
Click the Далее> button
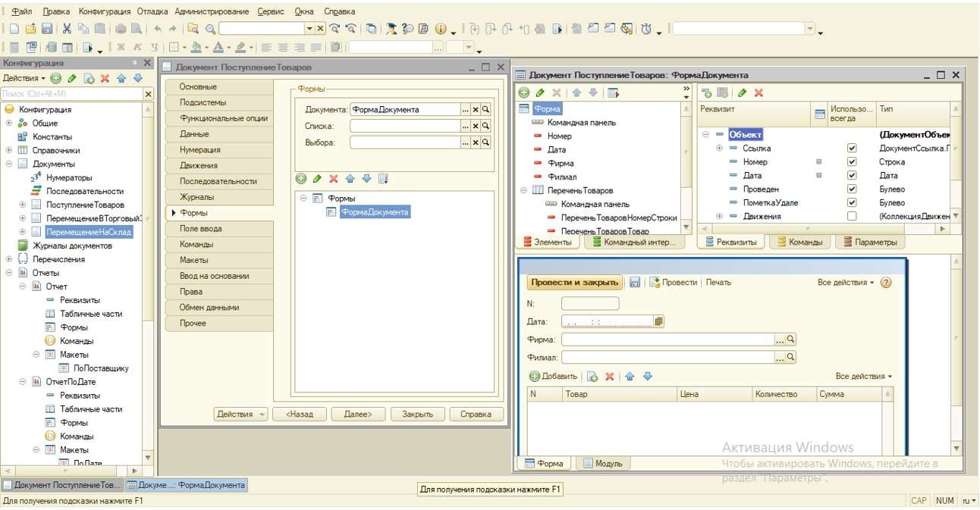[x=358, y=415]
